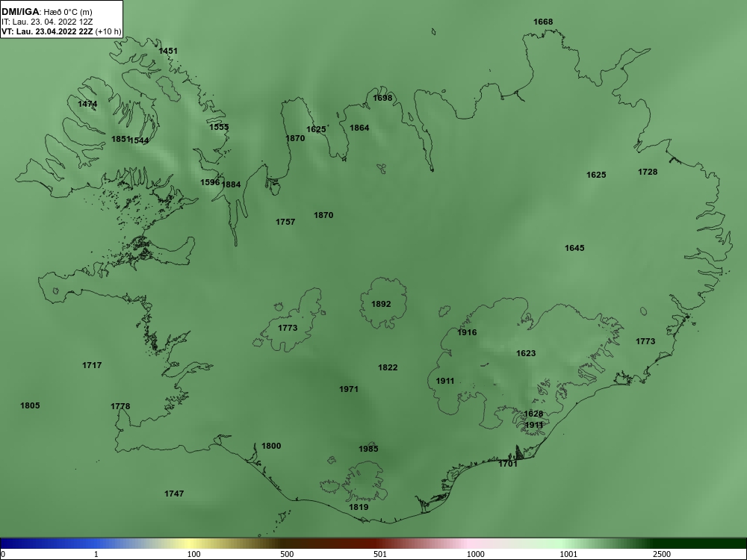Screen dimensions: 747x560
Task: Click the legend label 500
Action: (288, 554)
